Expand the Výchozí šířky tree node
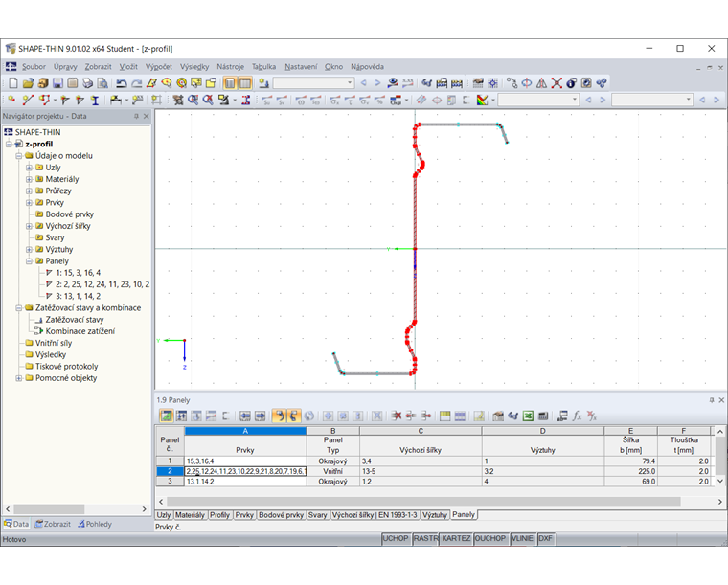This screenshot has height=585, width=728. [x=29, y=226]
